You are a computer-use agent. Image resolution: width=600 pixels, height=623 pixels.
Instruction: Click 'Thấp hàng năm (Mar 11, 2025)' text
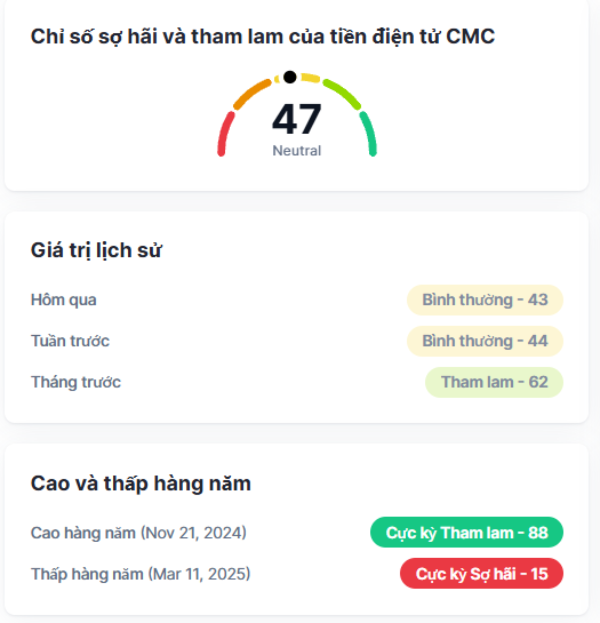tap(141, 574)
